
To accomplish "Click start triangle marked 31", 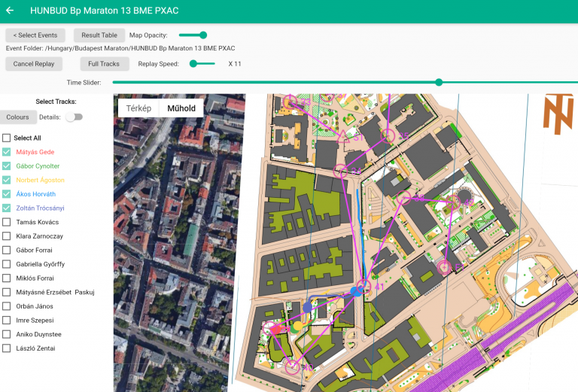I will pyautogui.click(x=344, y=136).
